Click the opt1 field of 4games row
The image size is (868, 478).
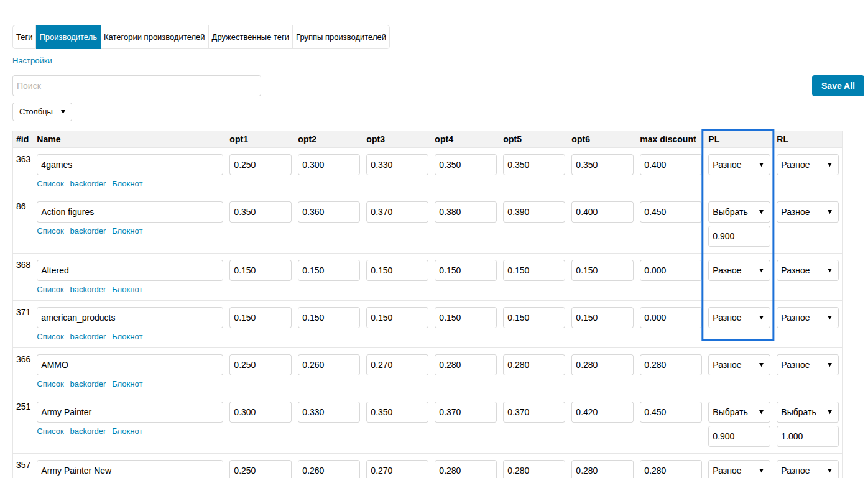point(260,164)
